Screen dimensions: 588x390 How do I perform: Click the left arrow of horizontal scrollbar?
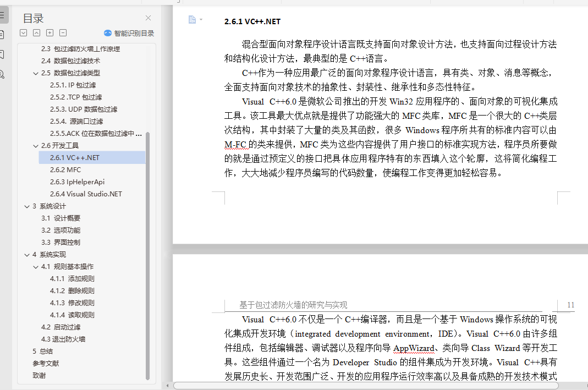click(167, 386)
